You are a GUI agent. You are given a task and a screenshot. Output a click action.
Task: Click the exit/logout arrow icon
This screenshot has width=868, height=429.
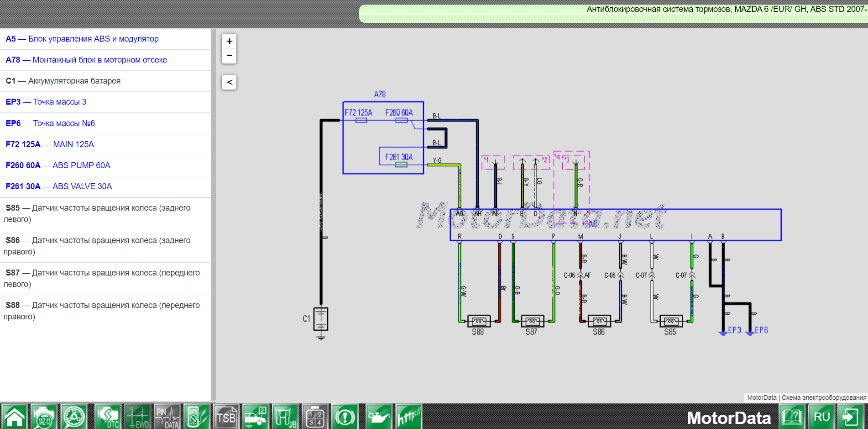[x=851, y=417]
